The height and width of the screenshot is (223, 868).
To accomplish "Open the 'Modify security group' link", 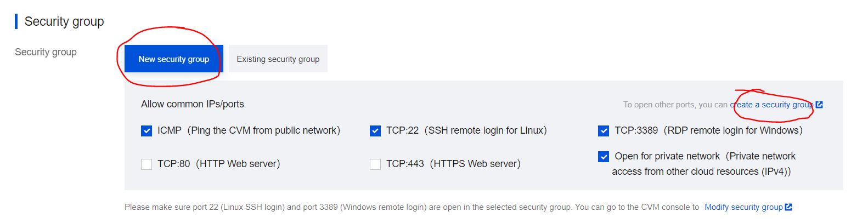I will (743, 207).
